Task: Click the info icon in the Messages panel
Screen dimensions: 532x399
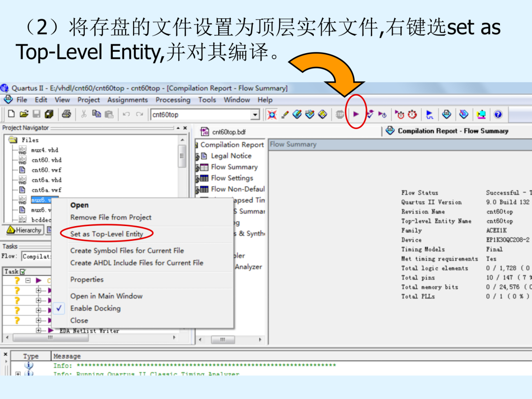Action: 29,366
